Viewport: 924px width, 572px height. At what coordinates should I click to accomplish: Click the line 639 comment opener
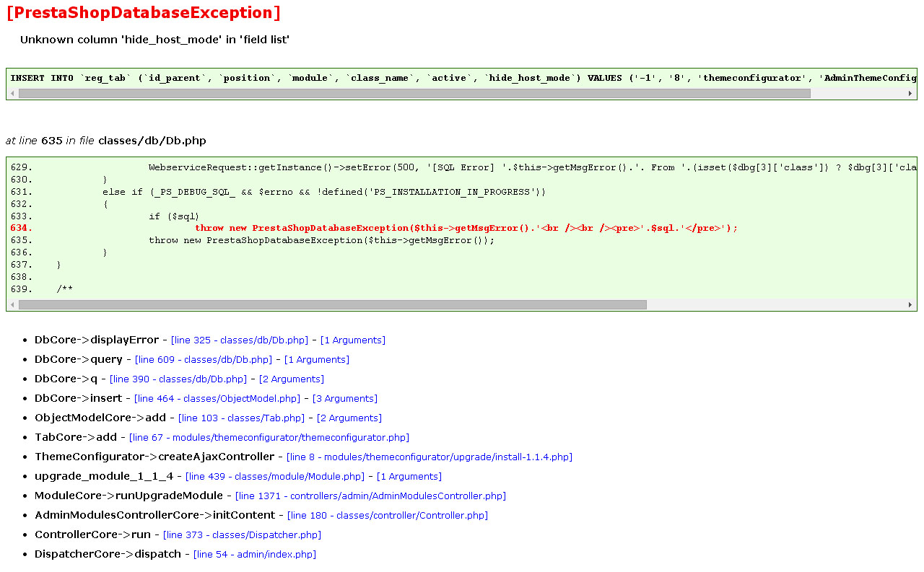(x=65, y=289)
